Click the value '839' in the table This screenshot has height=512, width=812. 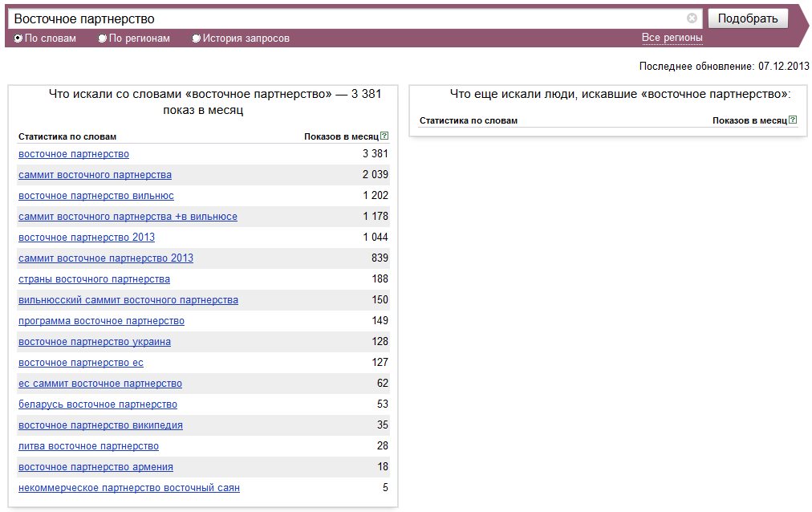click(380, 258)
